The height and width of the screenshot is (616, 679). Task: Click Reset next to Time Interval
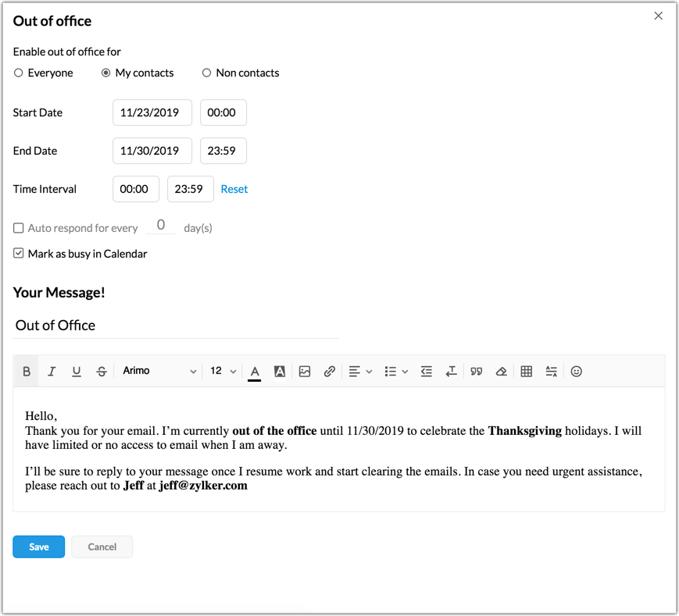point(234,189)
